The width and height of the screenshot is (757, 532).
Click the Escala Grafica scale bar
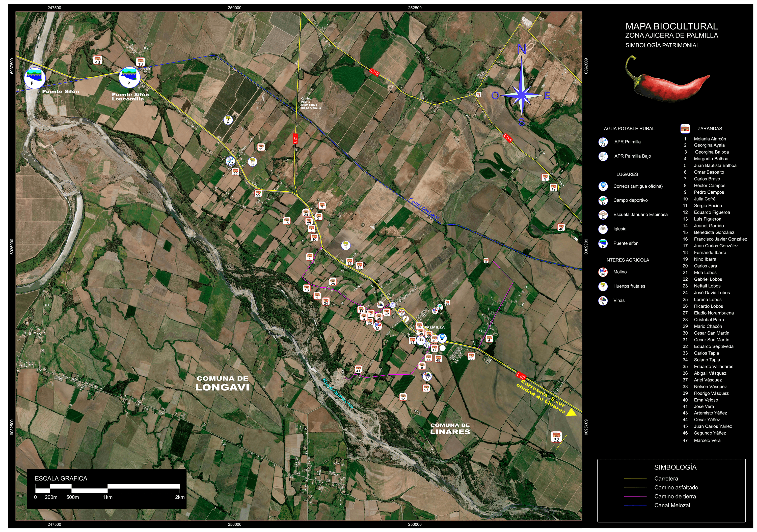pyautogui.click(x=107, y=488)
